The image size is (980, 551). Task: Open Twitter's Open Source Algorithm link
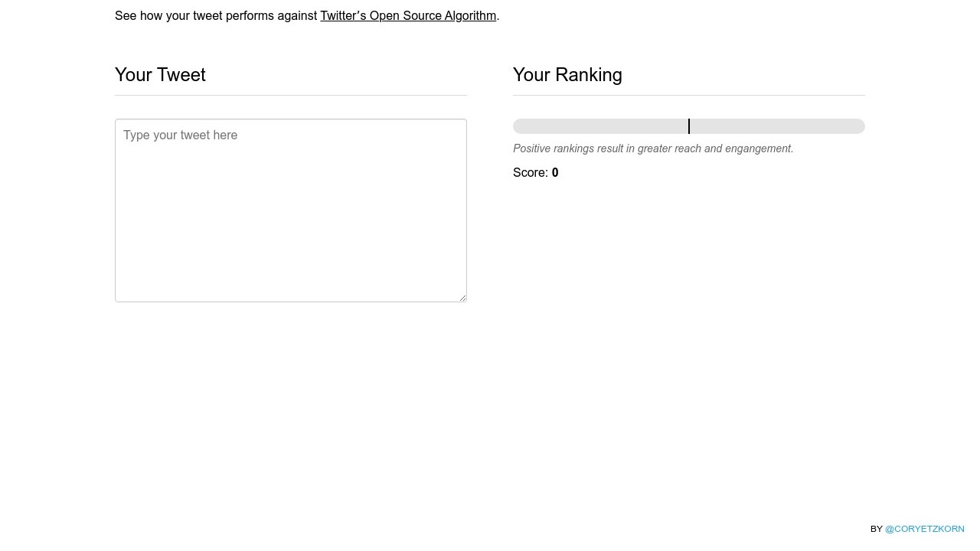click(x=408, y=16)
